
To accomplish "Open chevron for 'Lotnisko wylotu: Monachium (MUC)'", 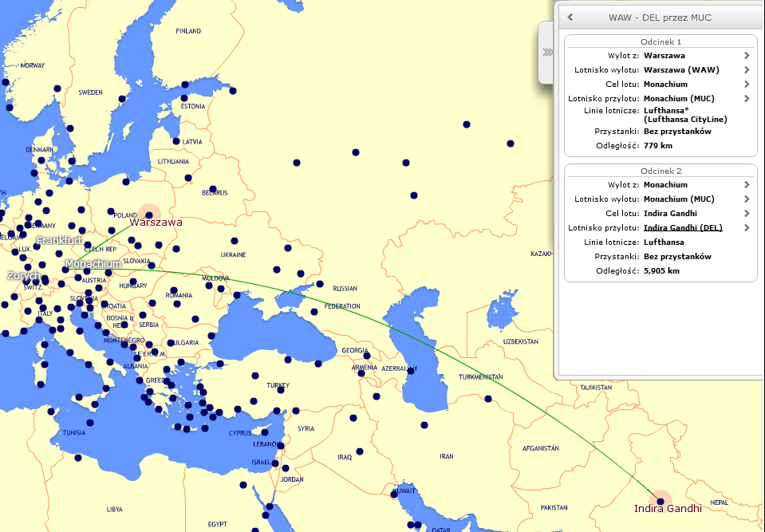I will [747, 199].
